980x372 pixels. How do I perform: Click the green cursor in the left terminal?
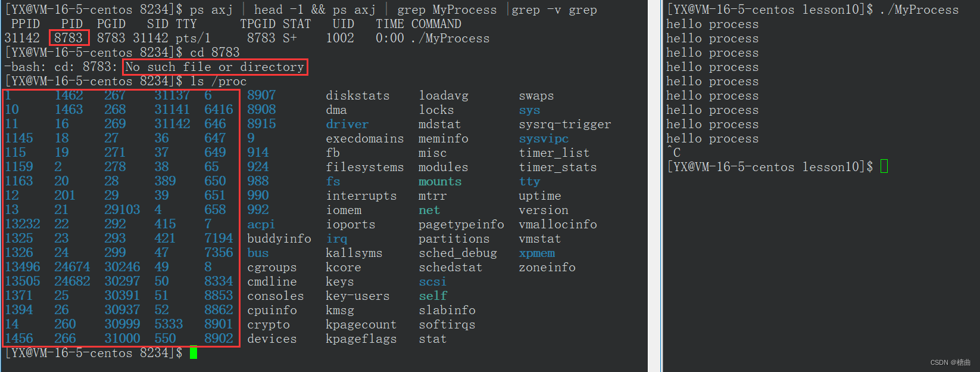(193, 353)
